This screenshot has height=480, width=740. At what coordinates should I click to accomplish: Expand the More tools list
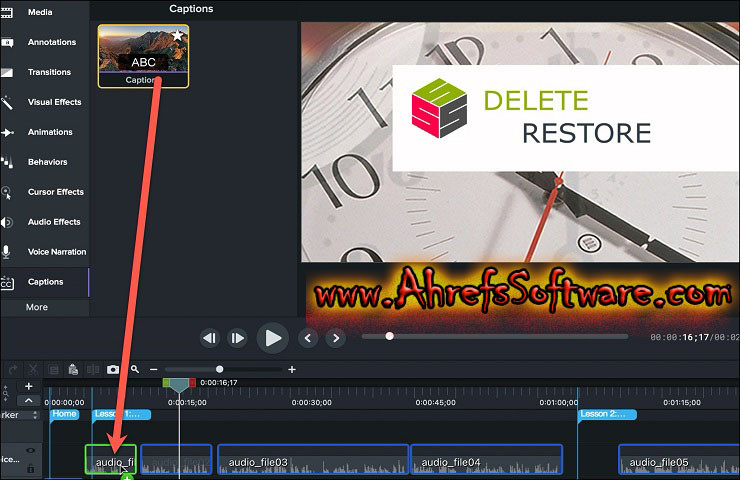(37, 307)
